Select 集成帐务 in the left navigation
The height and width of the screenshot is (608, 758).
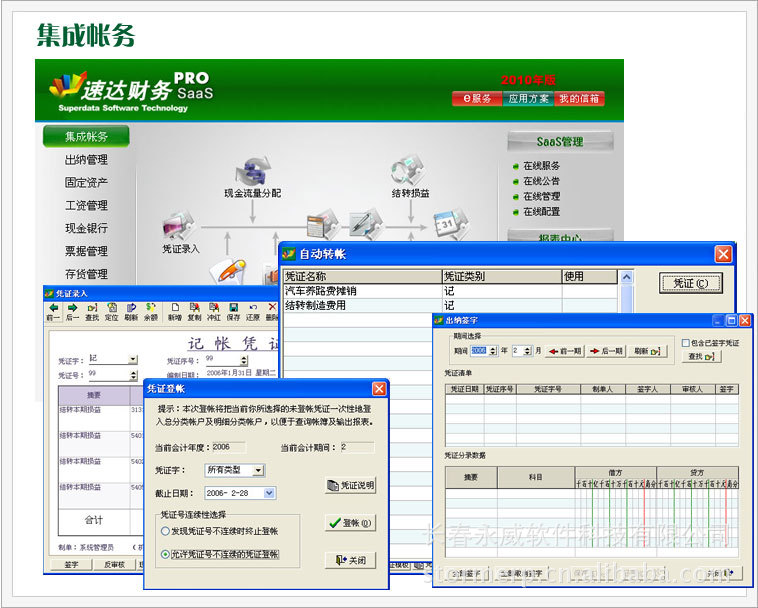(86, 136)
